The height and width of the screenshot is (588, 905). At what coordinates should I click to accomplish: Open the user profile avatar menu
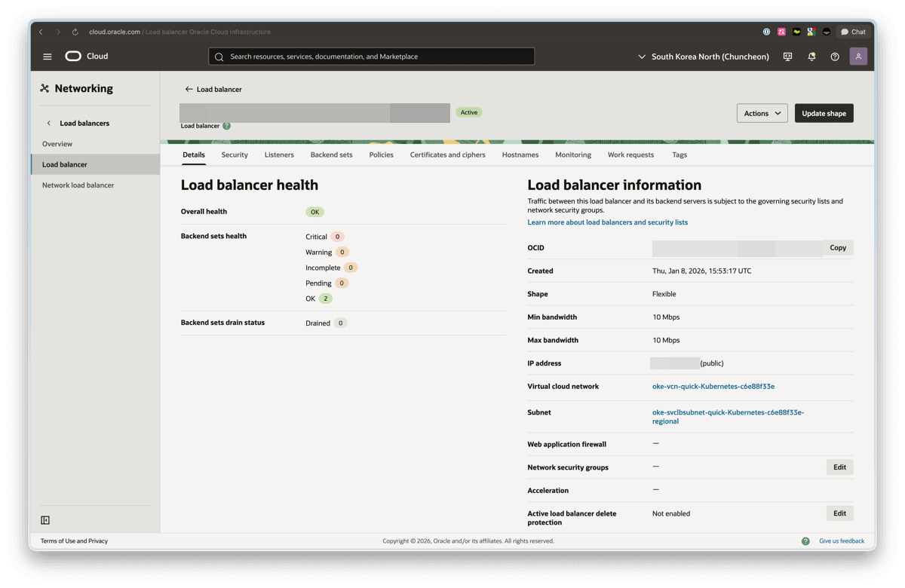pos(858,57)
